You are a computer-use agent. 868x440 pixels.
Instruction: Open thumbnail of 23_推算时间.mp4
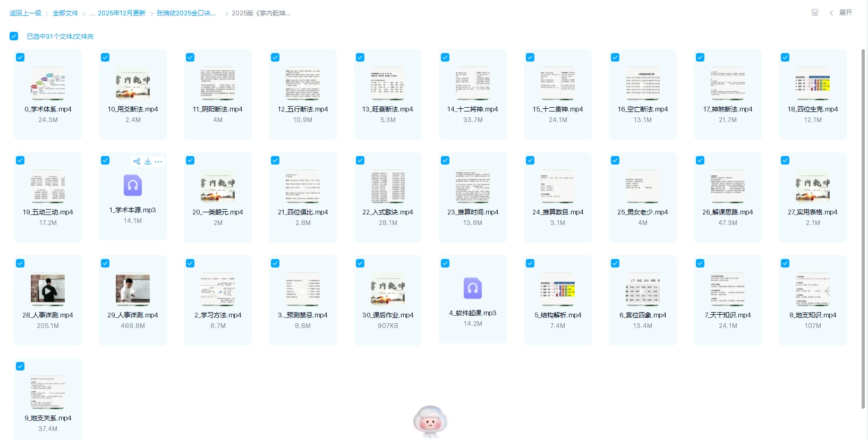pyautogui.click(x=473, y=186)
